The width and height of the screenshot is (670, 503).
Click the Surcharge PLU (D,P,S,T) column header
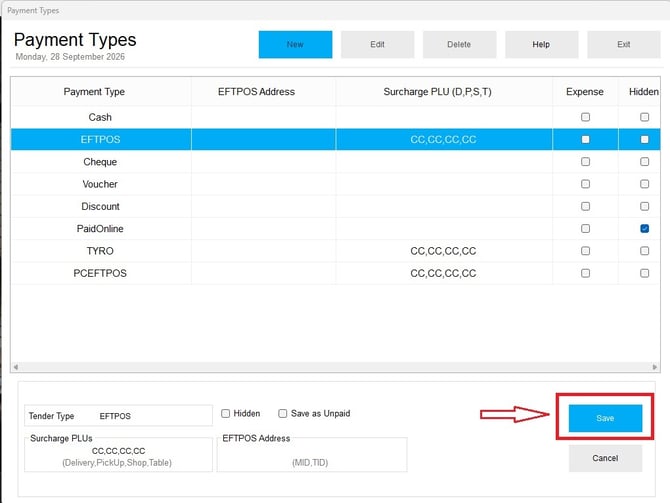tap(444, 91)
